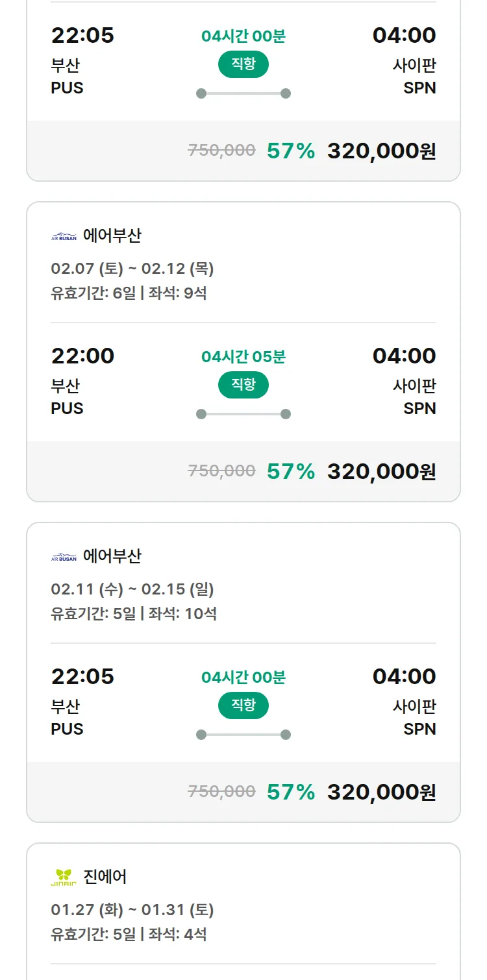
Task: Click the 04시간 05분 flight duration text
Action: click(x=243, y=357)
